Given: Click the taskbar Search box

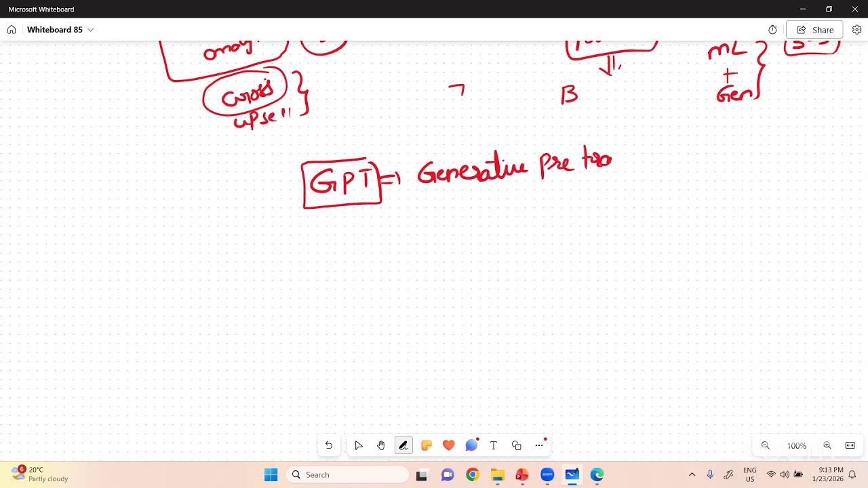Looking at the screenshot, I should (347, 474).
